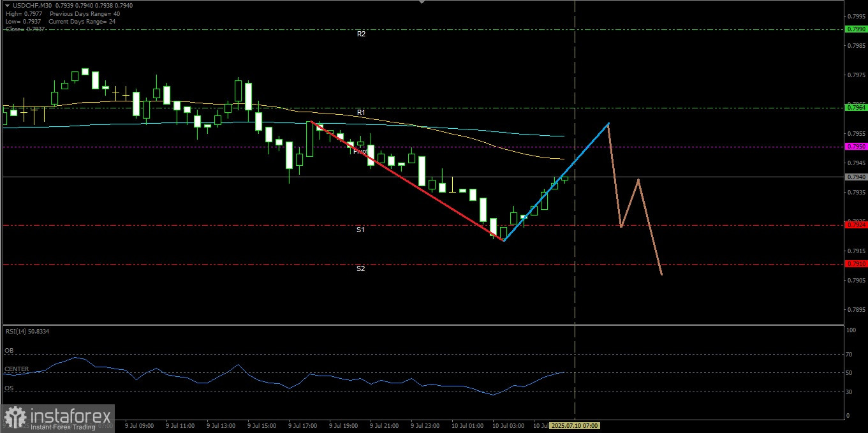Click the '10 Jul 03:00' time axis label
The image size is (868, 433).
(509, 425)
